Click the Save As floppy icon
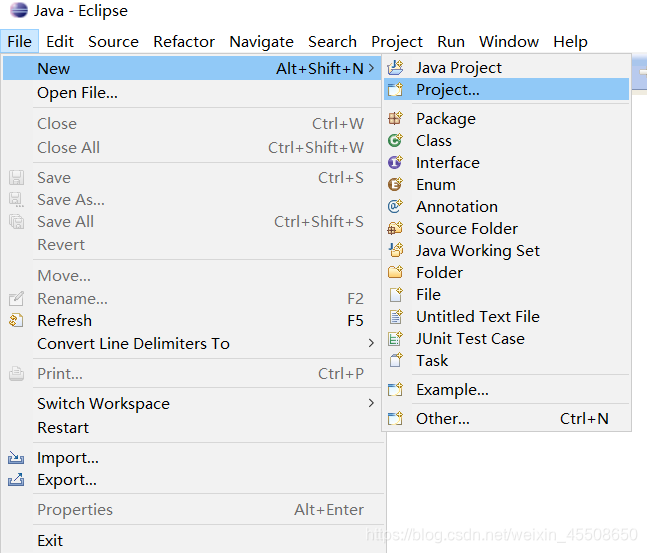The height and width of the screenshot is (553, 647). pos(16,200)
